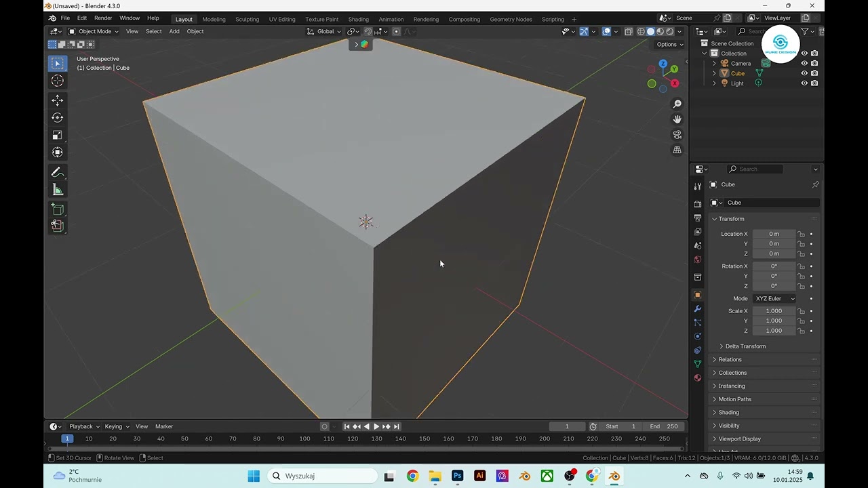Select the Transform tool

point(58,152)
